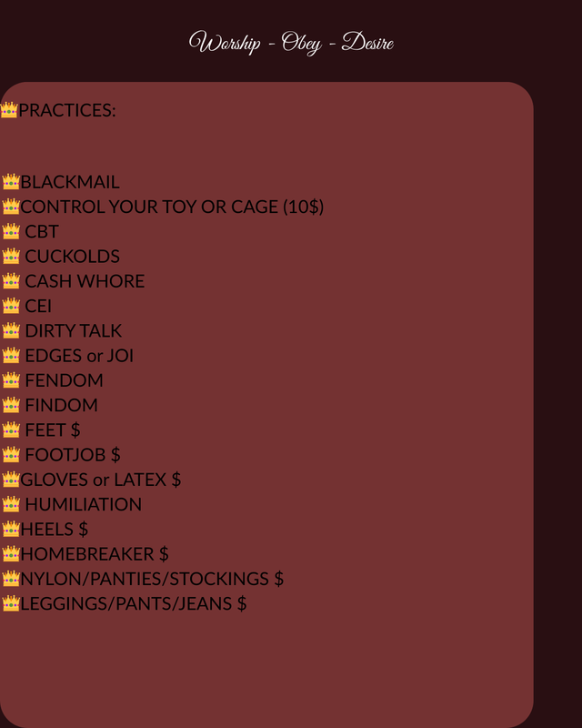Click the crown icon beside PRACTICES
The image size is (582, 728).
pyautogui.click(x=9, y=110)
